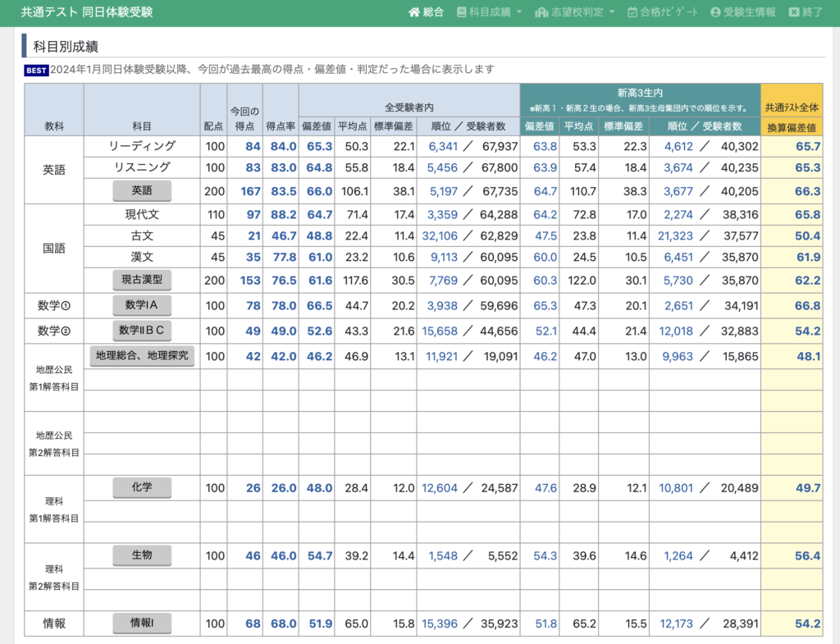Click the 数学ⅡBC button
Image resolution: width=840 pixels, height=644 pixels.
coord(142,331)
